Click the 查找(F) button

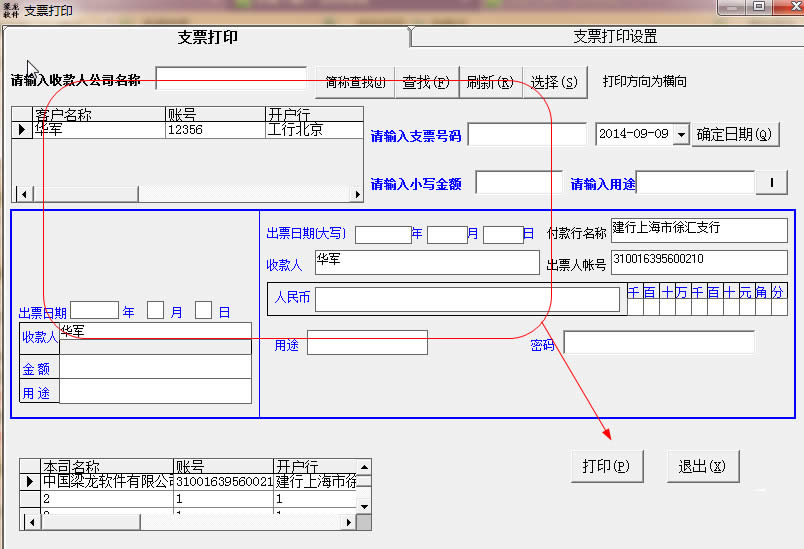coord(427,82)
